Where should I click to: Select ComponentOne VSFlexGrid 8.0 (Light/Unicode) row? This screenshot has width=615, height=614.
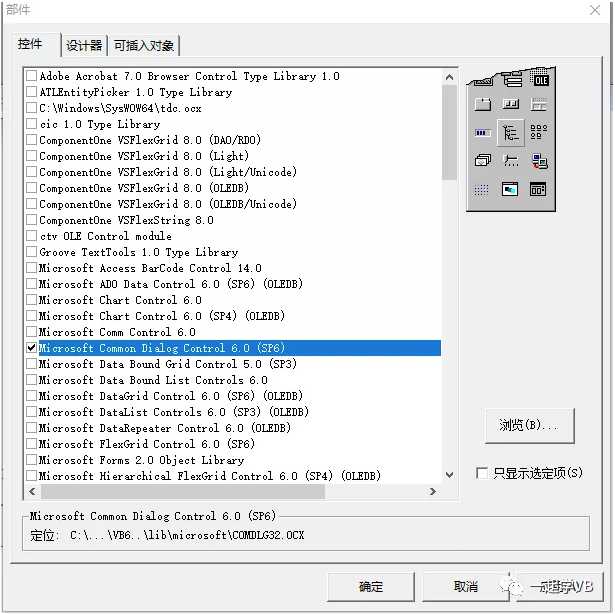[233, 172]
